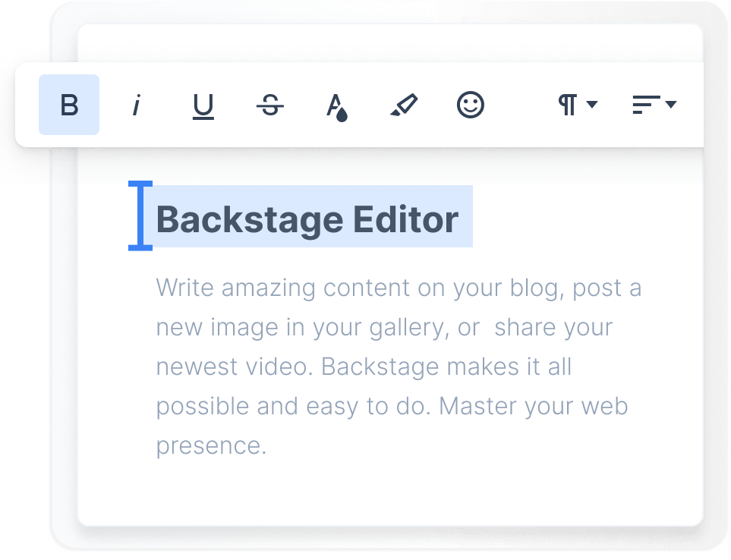Apply strikethrough to selected text

[269, 105]
